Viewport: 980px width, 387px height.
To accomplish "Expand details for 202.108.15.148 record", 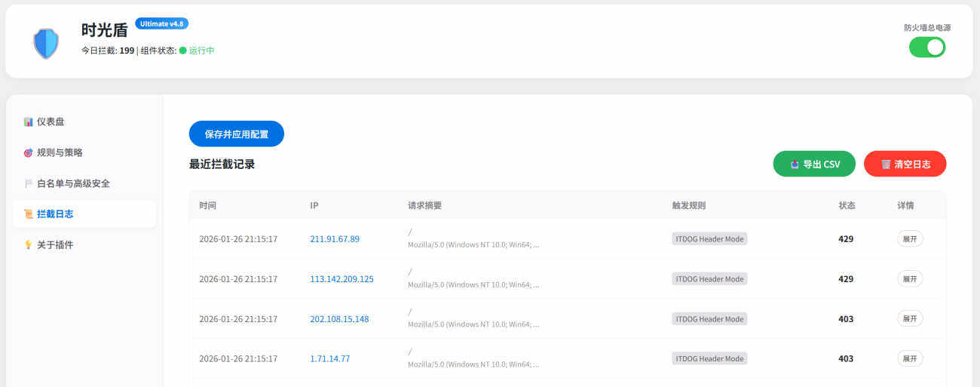I will click(x=909, y=318).
